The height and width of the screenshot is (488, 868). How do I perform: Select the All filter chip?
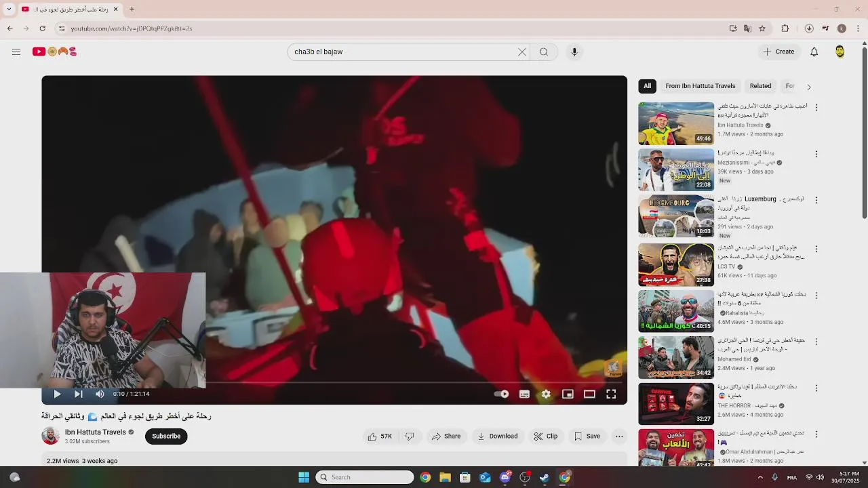648,86
